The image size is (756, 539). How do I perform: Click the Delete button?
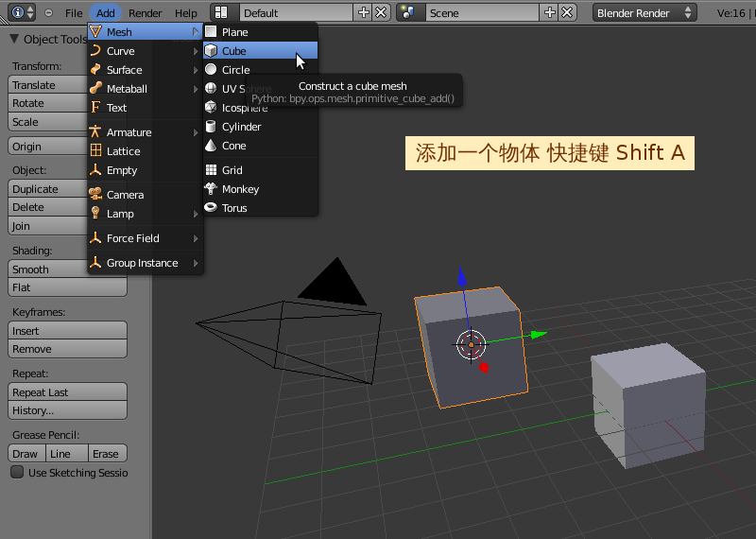pos(48,207)
